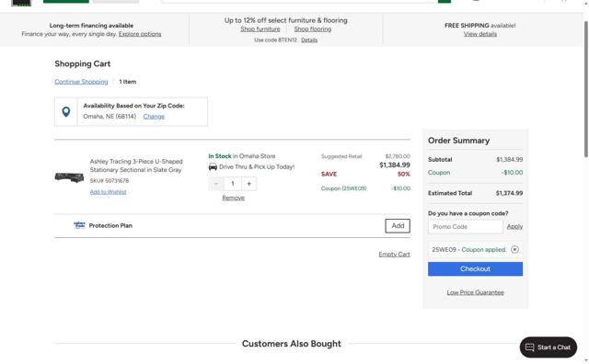Click the quantity field showing 1
589x364 pixels.
(x=233, y=184)
